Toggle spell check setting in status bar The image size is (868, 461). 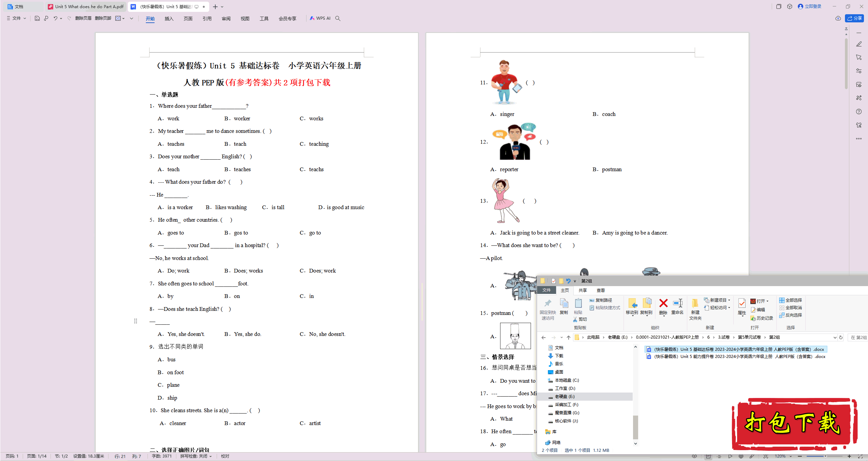[196, 456]
